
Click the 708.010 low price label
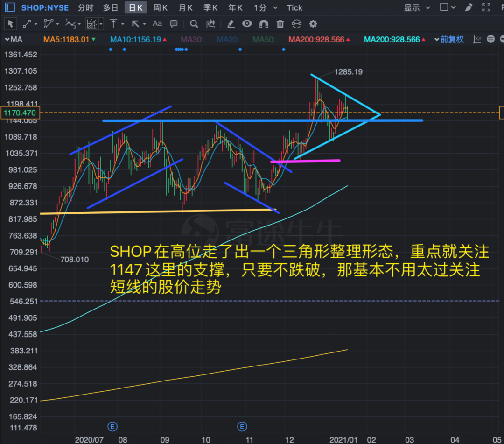(75, 260)
